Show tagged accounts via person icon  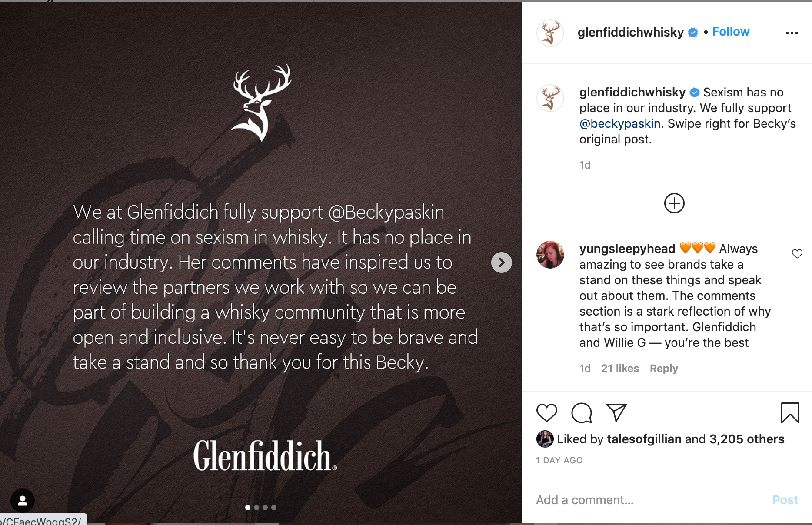(x=23, y=501)
